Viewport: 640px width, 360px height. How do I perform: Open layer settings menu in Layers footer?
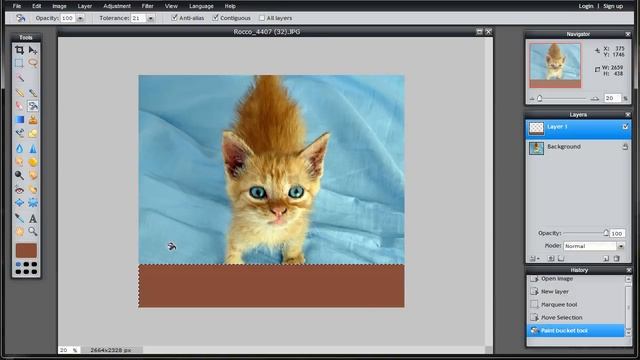pos(534,258)
